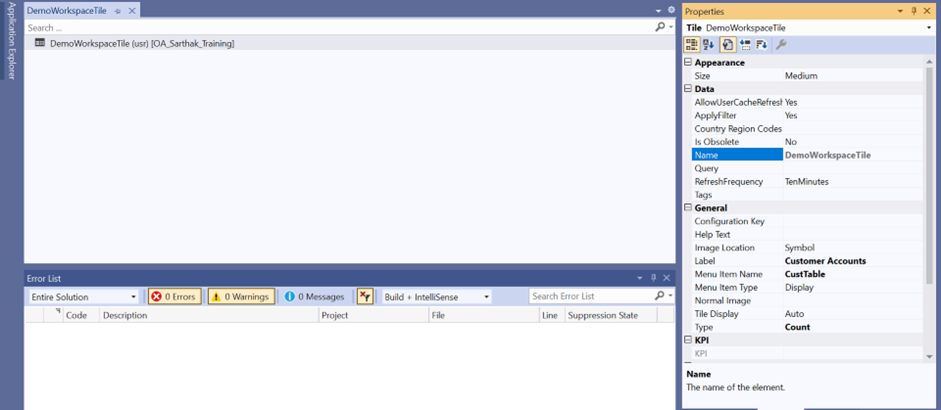Sort Error List by Description column
This screenshot has height=410, width=941.
(x=209, y=315)
